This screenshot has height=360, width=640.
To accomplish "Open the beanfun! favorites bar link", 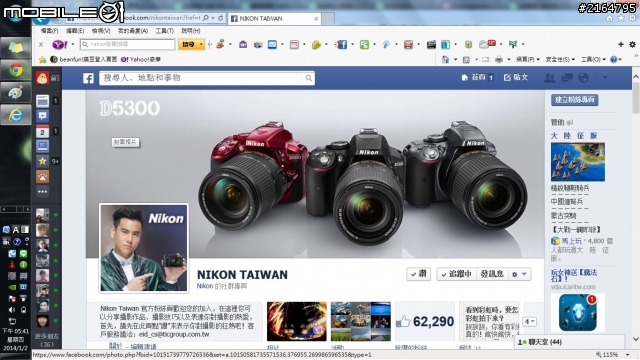I will click(83, 60).
